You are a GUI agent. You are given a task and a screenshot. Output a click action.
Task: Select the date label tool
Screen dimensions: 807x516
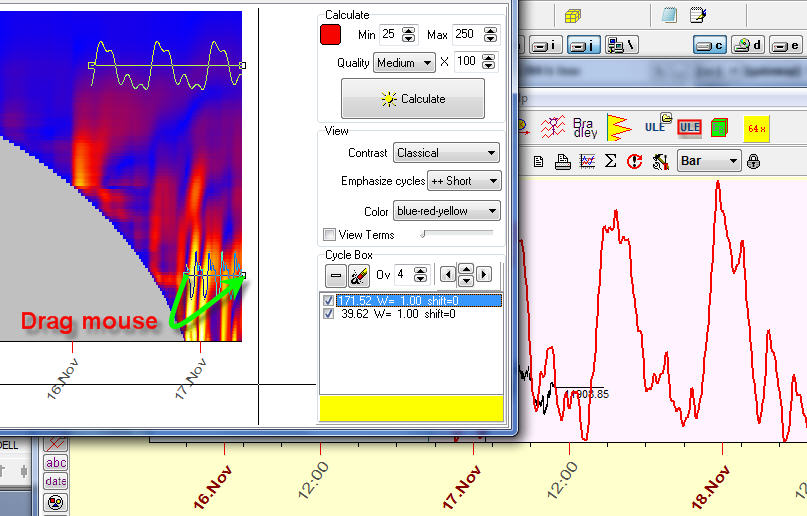tap(56, 481)
